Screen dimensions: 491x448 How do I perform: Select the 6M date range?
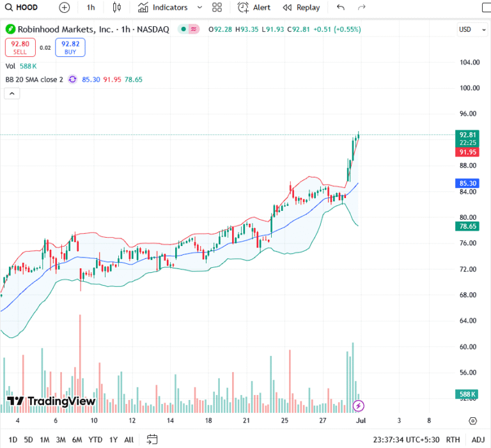click(x=77, y=440)
